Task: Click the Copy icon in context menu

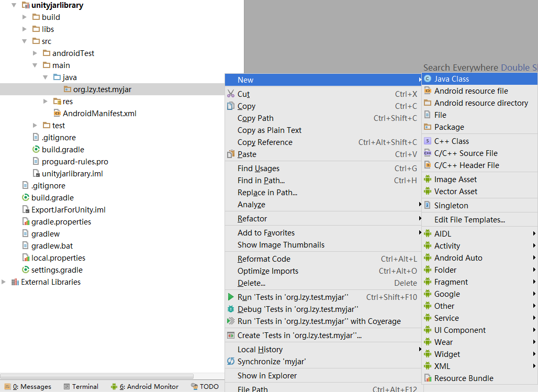Action: (x=231, y=106)
